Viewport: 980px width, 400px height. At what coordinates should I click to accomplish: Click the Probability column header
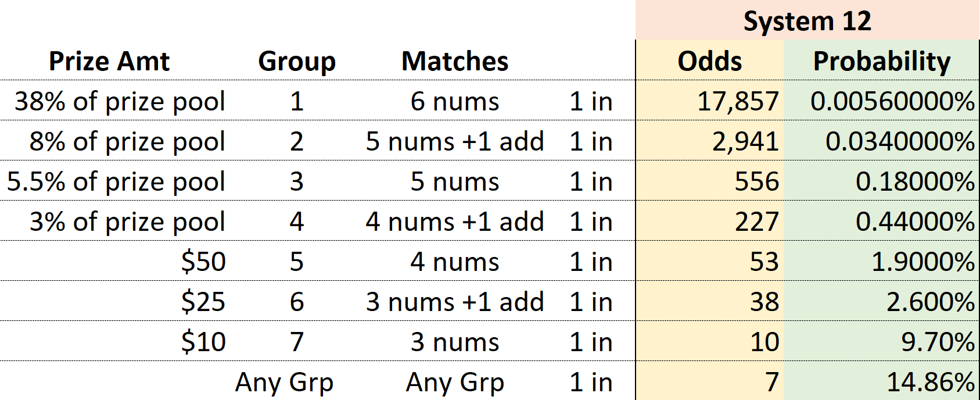881,60
